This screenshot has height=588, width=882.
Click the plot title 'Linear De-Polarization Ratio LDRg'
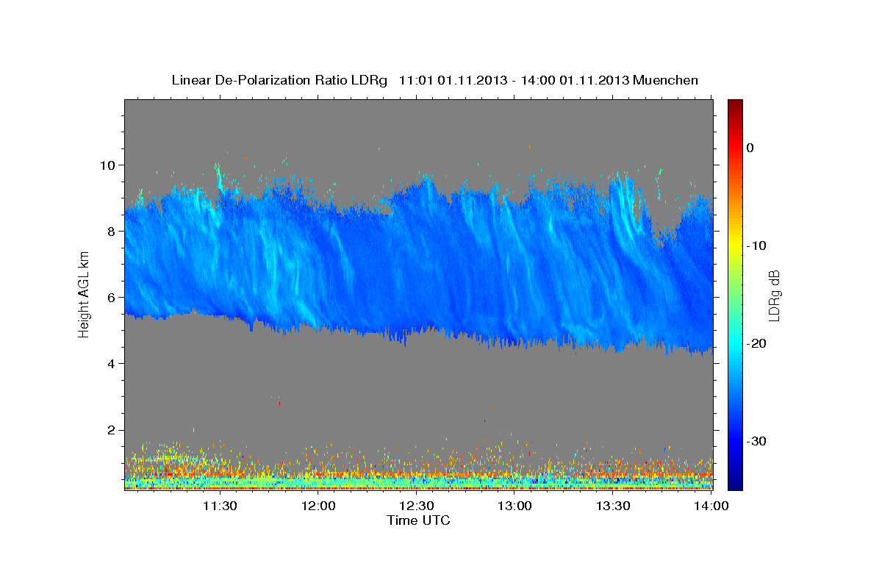point(279,80)
